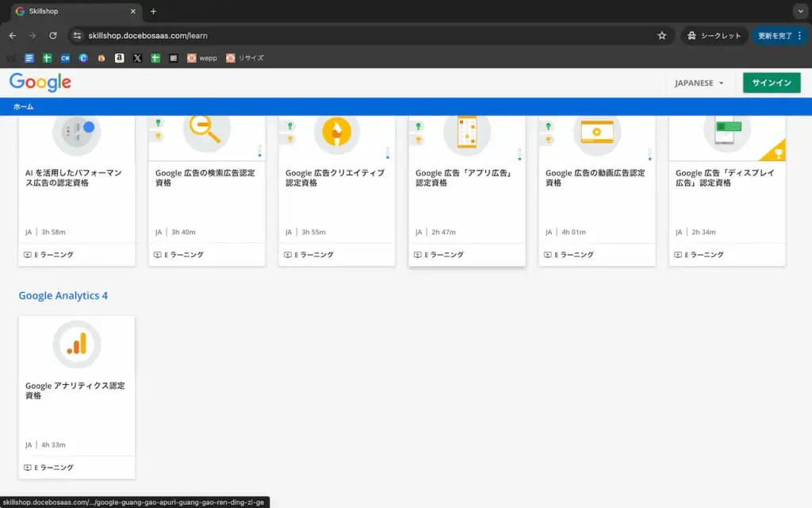812x508 pixels.
Task: Click the 4h 33m duration text
Action: [x=53, y=444]
